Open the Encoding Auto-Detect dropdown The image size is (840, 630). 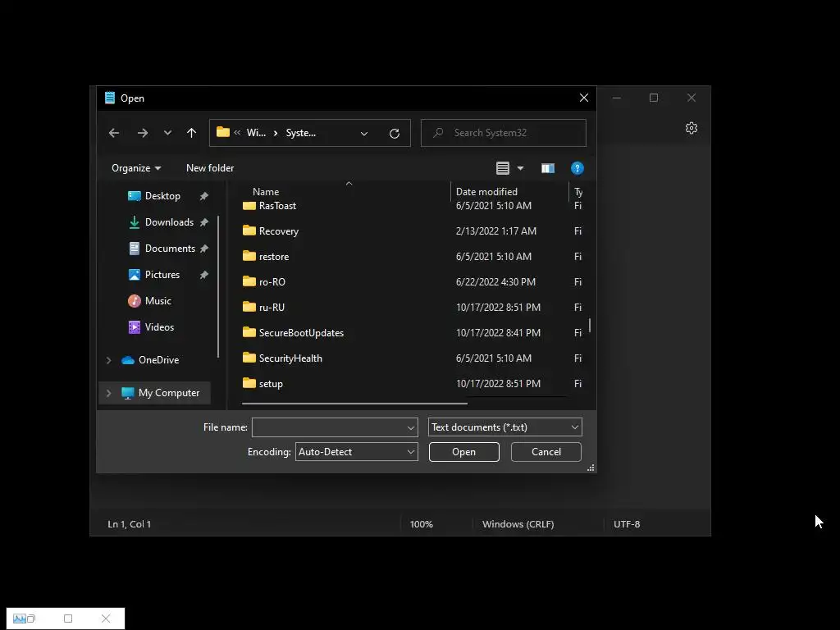pyautogui.click(x=357, y=452)
